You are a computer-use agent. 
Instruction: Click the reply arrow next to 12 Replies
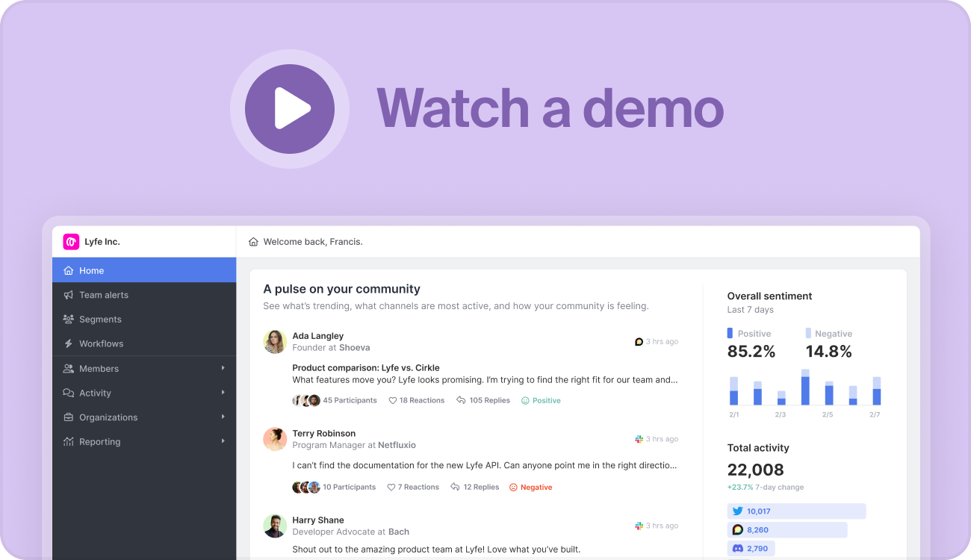455,487
